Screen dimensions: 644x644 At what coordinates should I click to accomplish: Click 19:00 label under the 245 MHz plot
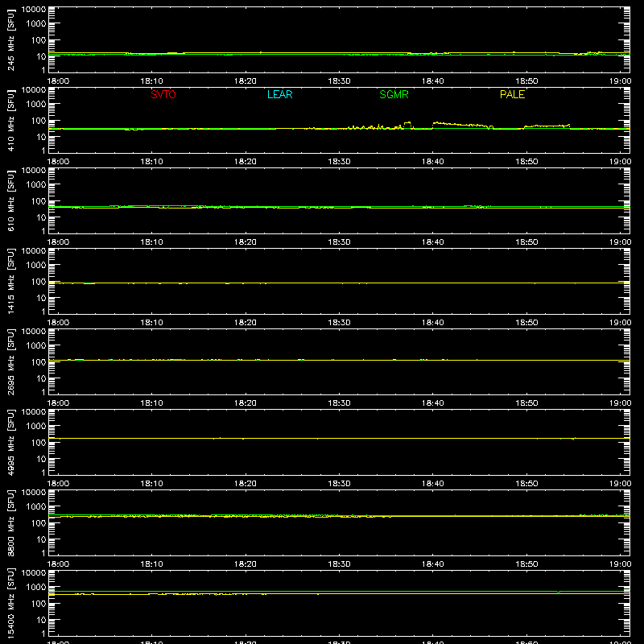[x=620, y=81]
